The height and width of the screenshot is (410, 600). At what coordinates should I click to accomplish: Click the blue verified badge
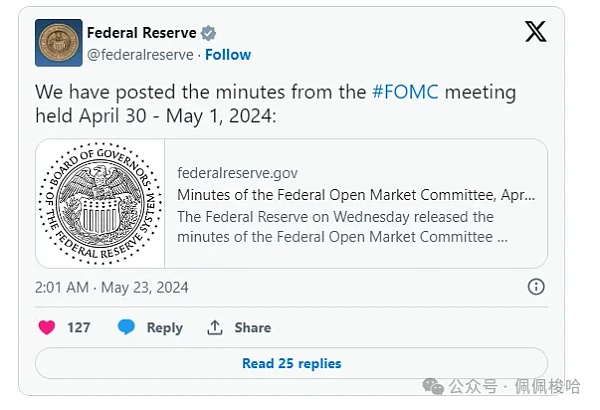tap(208, 33)
